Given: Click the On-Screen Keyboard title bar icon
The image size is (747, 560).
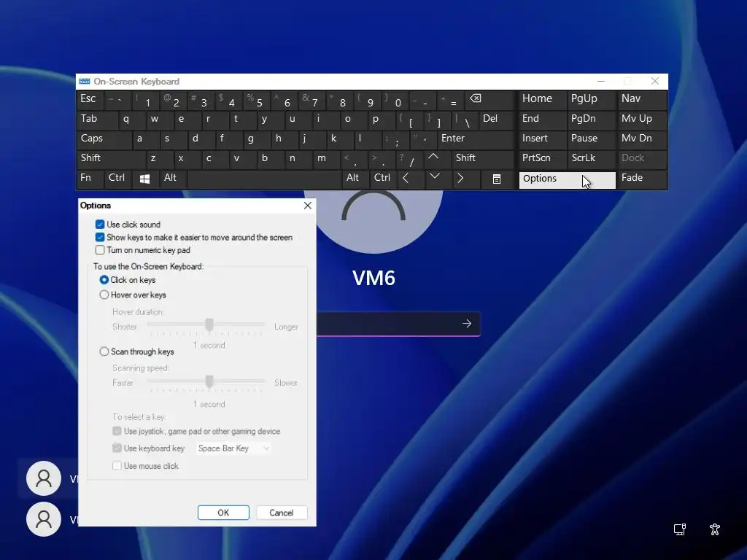Looking at the screenshot, I should (85, 82).
